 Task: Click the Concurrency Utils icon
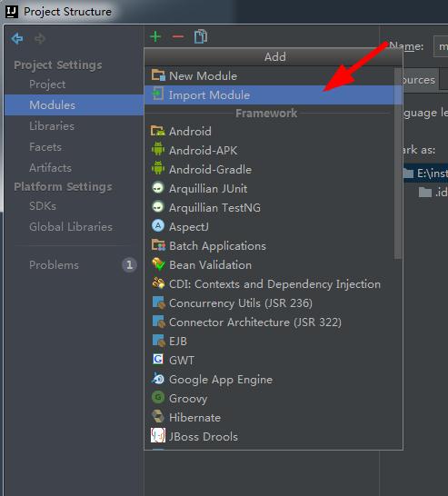[x=159, y=303]
